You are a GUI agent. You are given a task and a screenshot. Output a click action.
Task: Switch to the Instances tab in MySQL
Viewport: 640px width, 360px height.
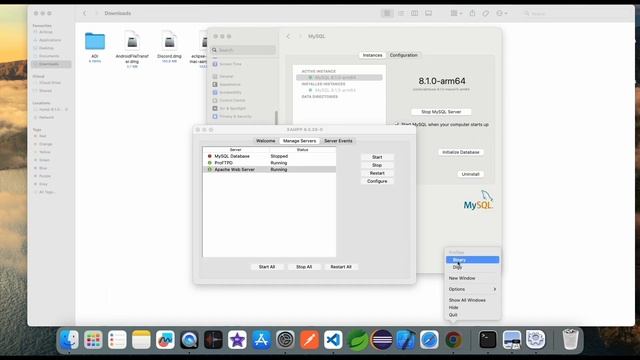(372, 55)
